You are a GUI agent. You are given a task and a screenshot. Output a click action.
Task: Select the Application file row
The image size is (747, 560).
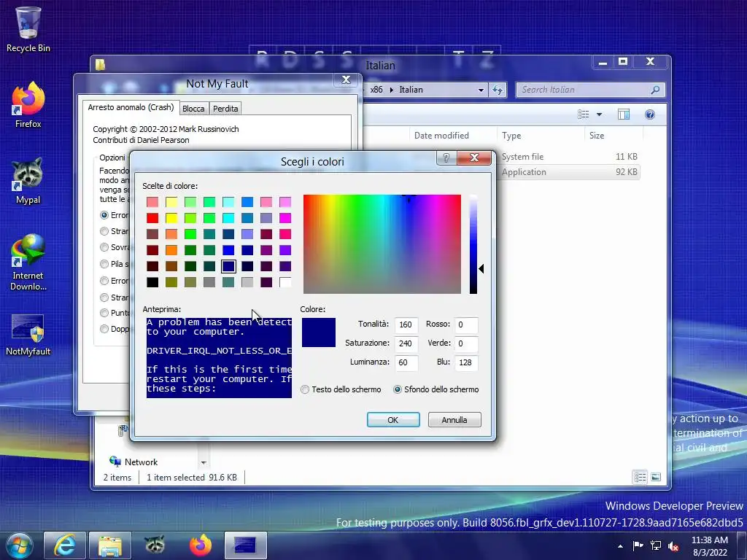pyautogui.click(x=569, y=172)
